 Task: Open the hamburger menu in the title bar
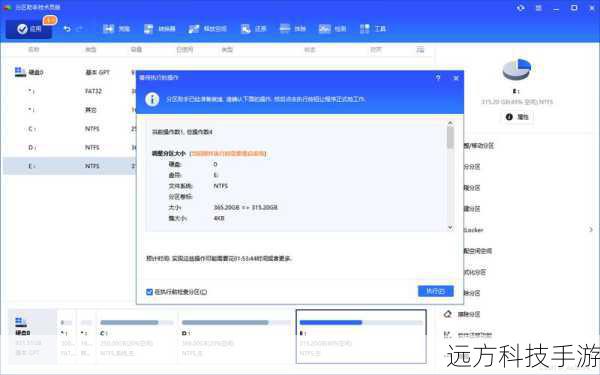tap(538, 8)
